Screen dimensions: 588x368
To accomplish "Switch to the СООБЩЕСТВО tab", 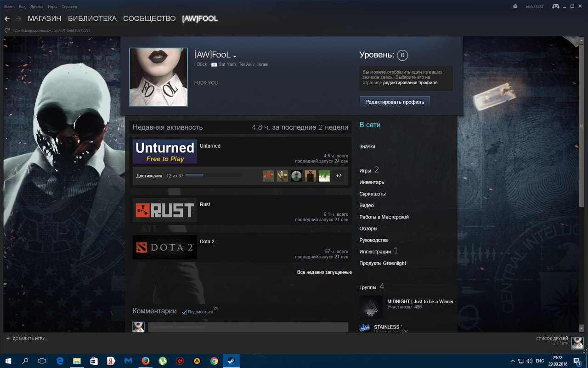I will (x=149, y=19).
